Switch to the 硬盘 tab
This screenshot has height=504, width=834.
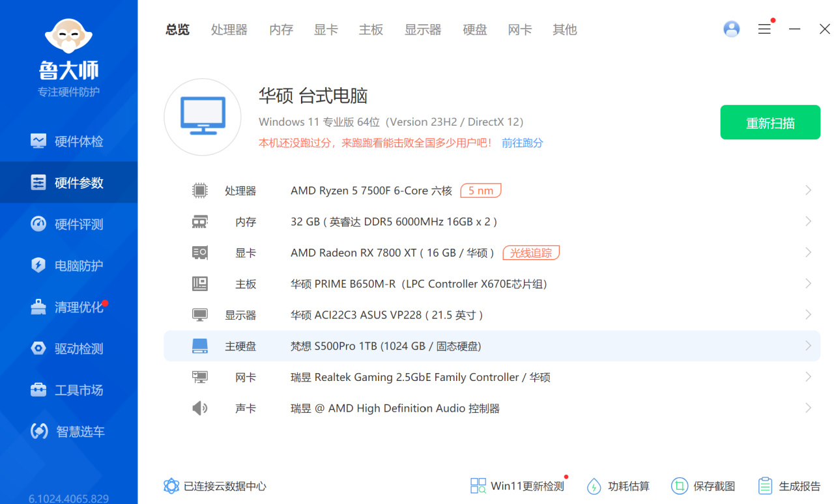(475, 29)
